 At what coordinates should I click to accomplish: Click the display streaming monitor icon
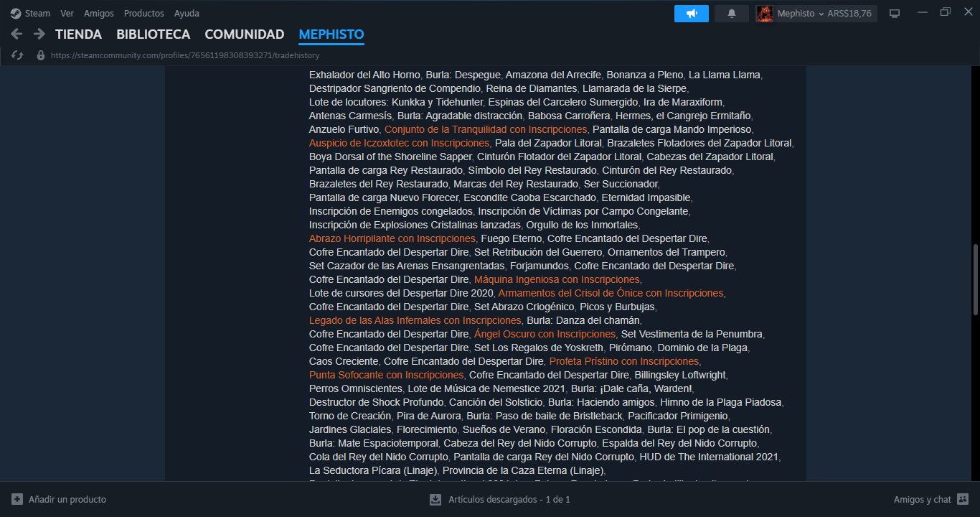[x=894, y=12]
